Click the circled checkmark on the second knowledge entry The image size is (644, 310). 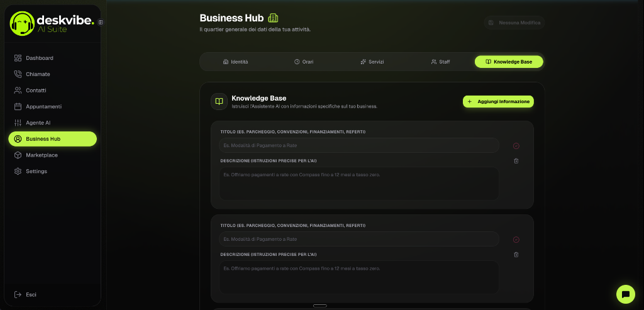point(516,240)
